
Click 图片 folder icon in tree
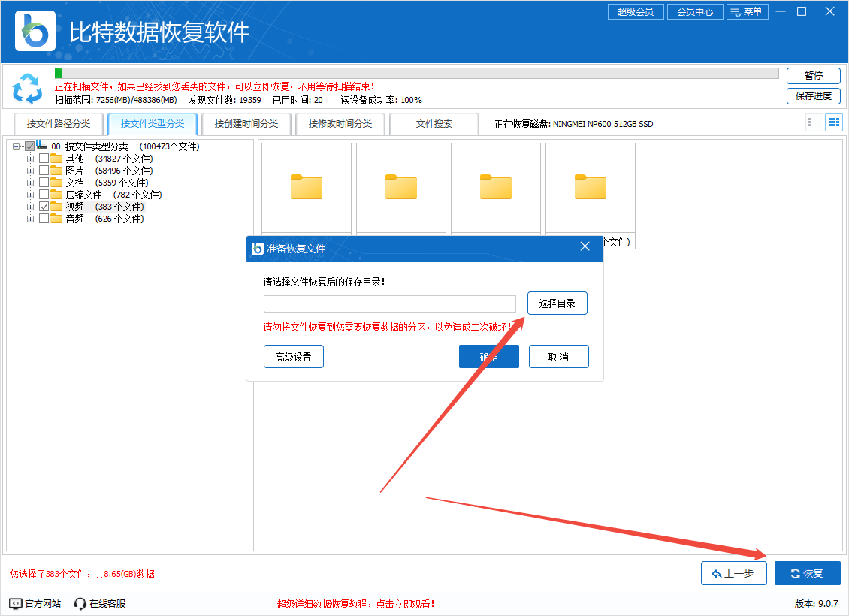(56, 171)
